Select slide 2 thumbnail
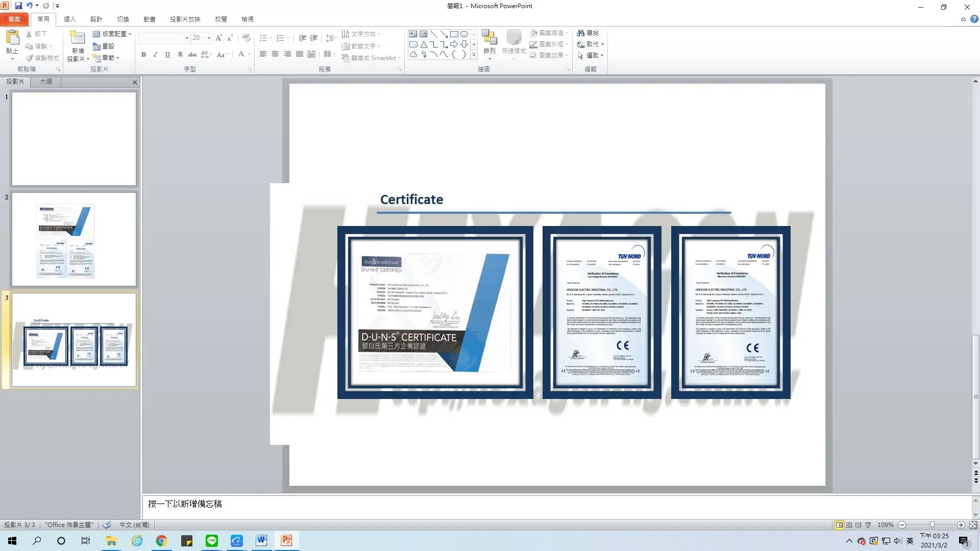The image size is (980, 551). tap(74, 239)
